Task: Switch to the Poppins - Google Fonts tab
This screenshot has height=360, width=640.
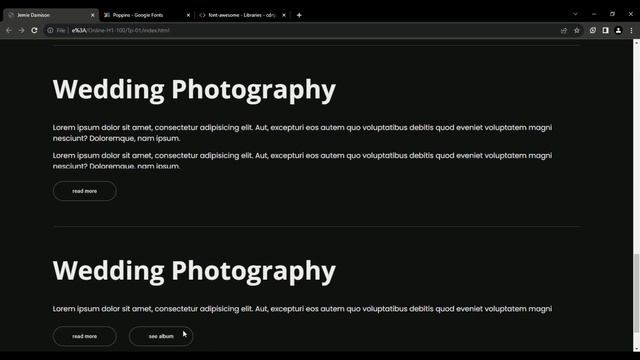Action: click(x=147, y=15)
